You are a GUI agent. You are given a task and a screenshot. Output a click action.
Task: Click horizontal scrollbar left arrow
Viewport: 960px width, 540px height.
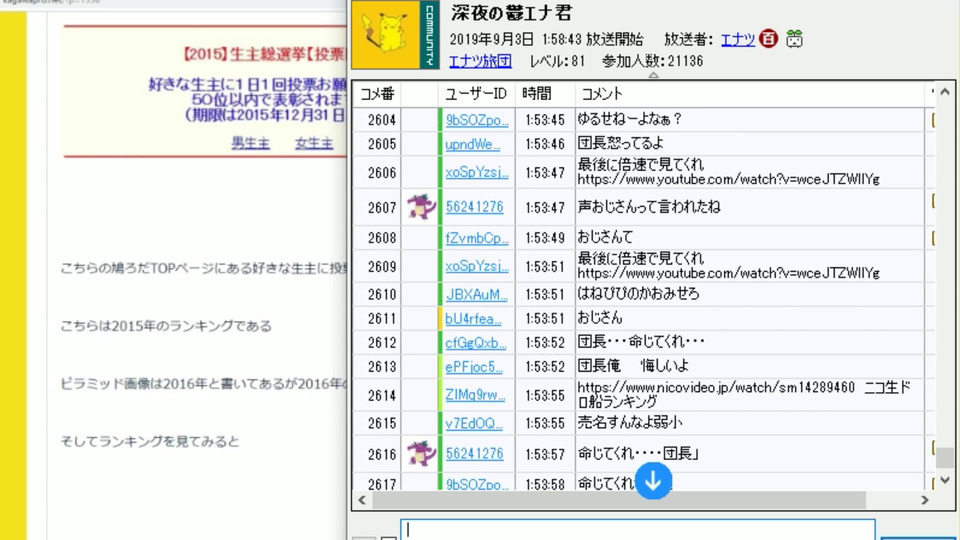click(362, 500)
